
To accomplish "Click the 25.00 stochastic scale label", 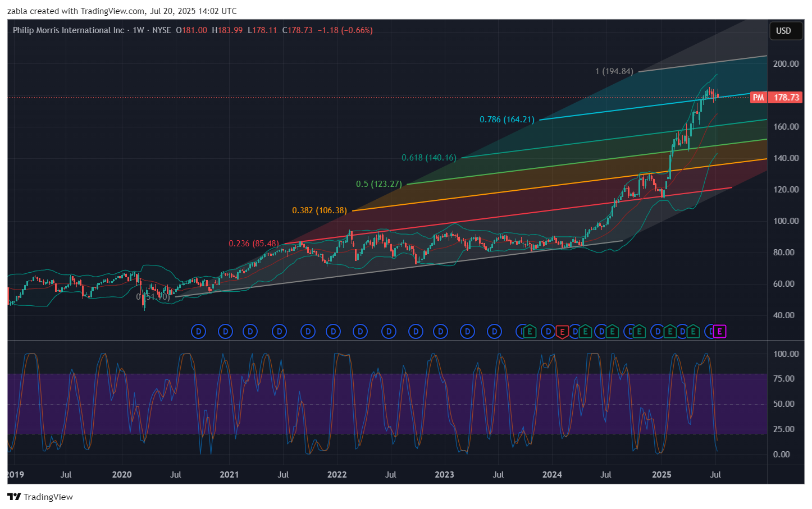I will coord(784,429).
